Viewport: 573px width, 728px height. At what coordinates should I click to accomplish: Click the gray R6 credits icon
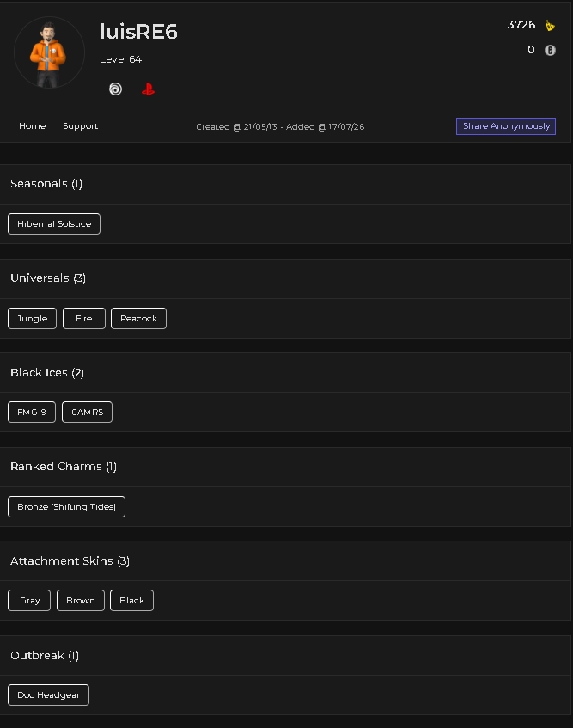pyautogui.click(x=550, y=50)
